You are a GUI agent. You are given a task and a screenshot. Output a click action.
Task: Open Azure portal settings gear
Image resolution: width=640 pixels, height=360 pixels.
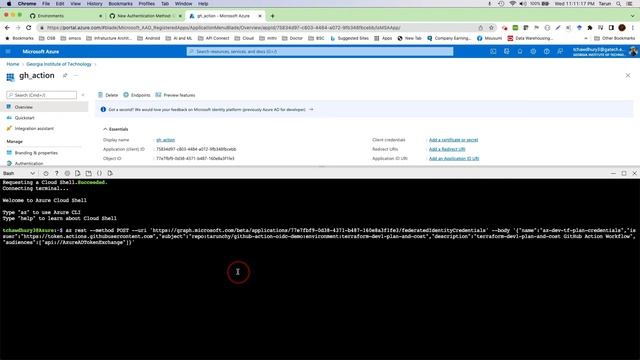(533, 51)
